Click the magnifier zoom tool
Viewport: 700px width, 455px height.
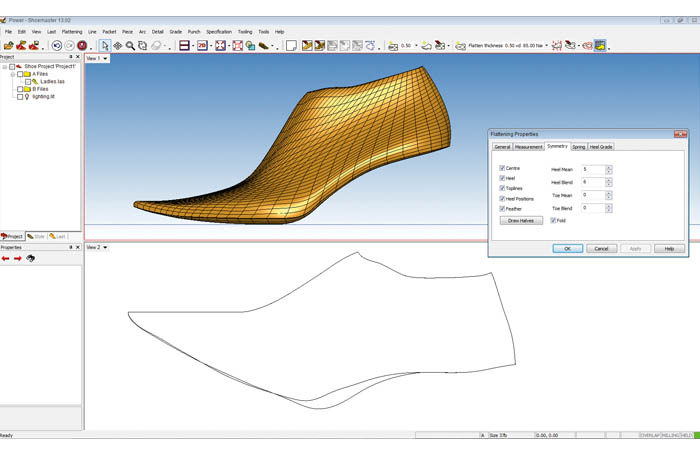tap(130, 46)
